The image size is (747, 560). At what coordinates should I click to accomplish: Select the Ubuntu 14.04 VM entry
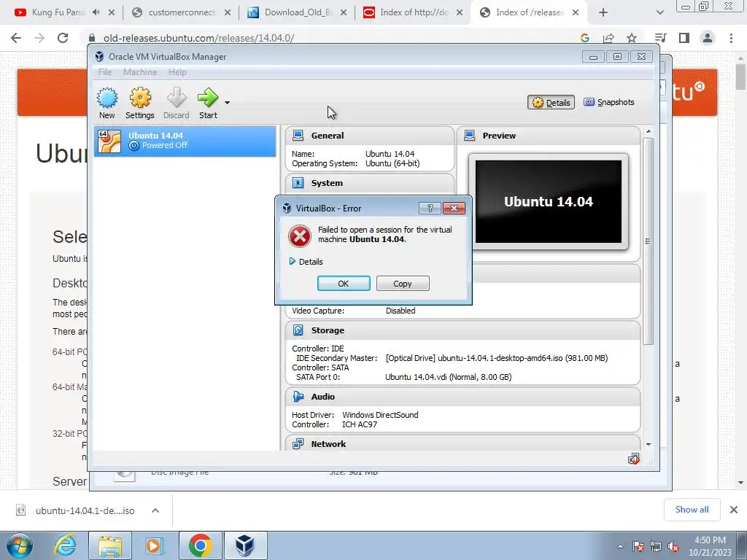(x=185, y=141)
